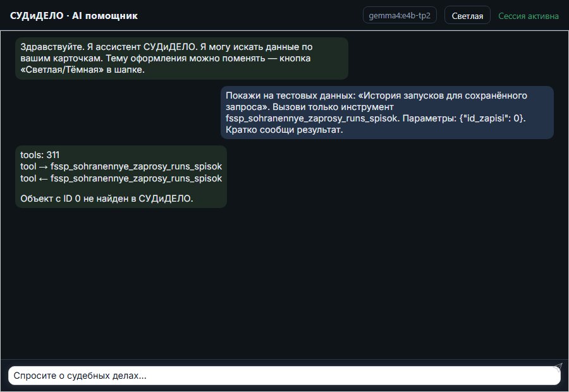Click the greeting message starting with 'Здравствуйте'
Viewport: 569px width, 392px height.
pyautogui.click(x=182, y=58)
